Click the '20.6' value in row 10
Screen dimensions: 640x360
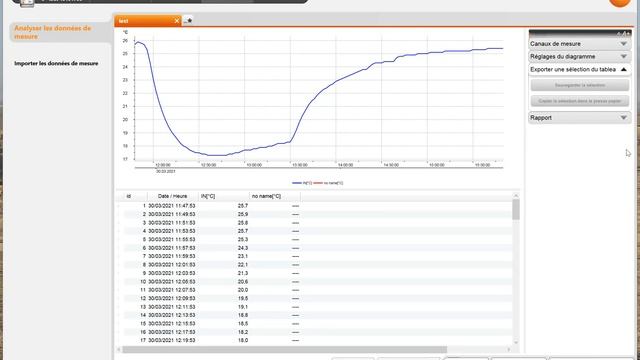click(243, 282)
